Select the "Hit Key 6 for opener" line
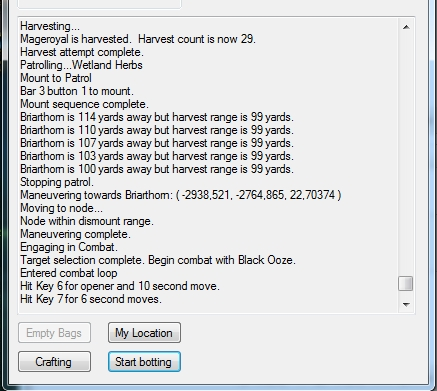Image resolution: width=437 pixels, height=391 pixels. pyautogui.click(x=120, y=286)
